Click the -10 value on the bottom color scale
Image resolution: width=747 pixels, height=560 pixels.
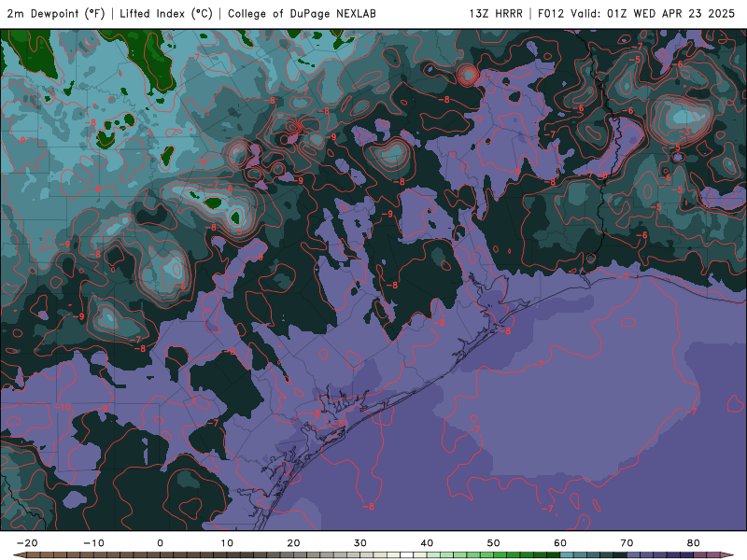(93, 543)
